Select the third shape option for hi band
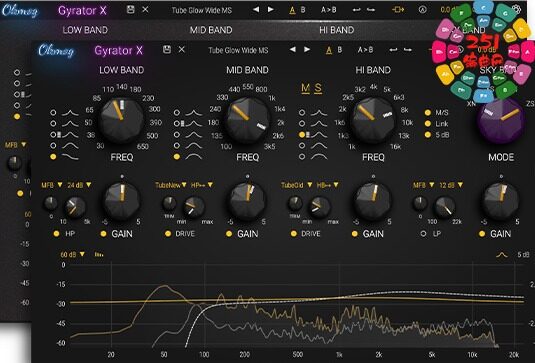 302,134
